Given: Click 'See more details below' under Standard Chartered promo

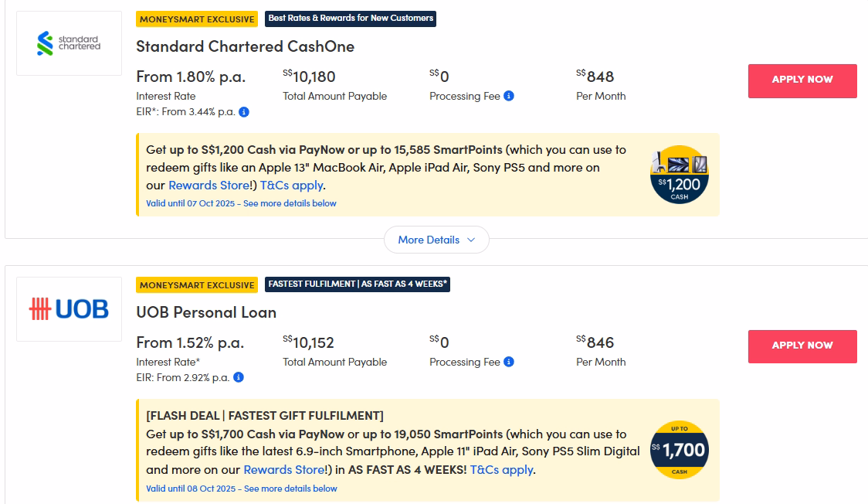Looking at the screenshot, I should point(290,203).
